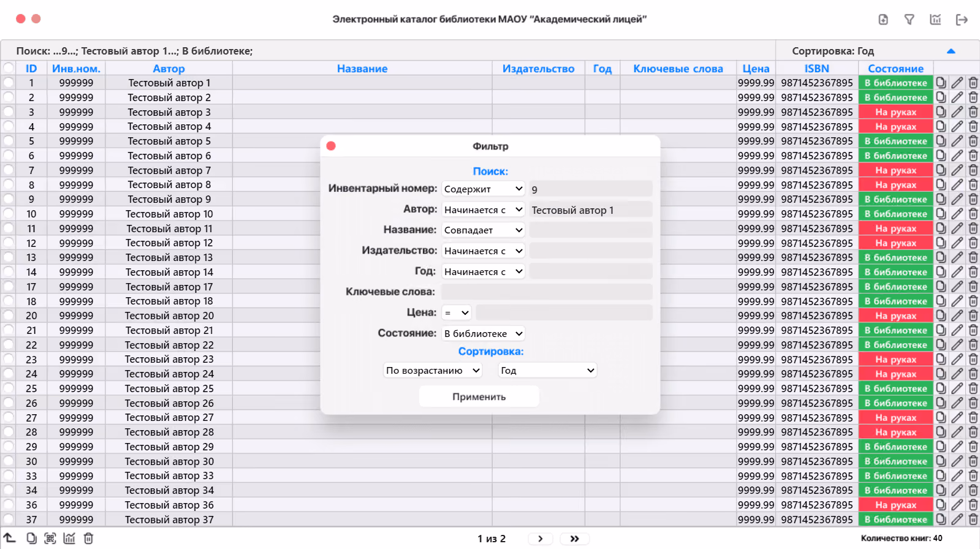980x549 pixels.
Task: Go to the next page arrow
Action: click(x=540, y=539)
